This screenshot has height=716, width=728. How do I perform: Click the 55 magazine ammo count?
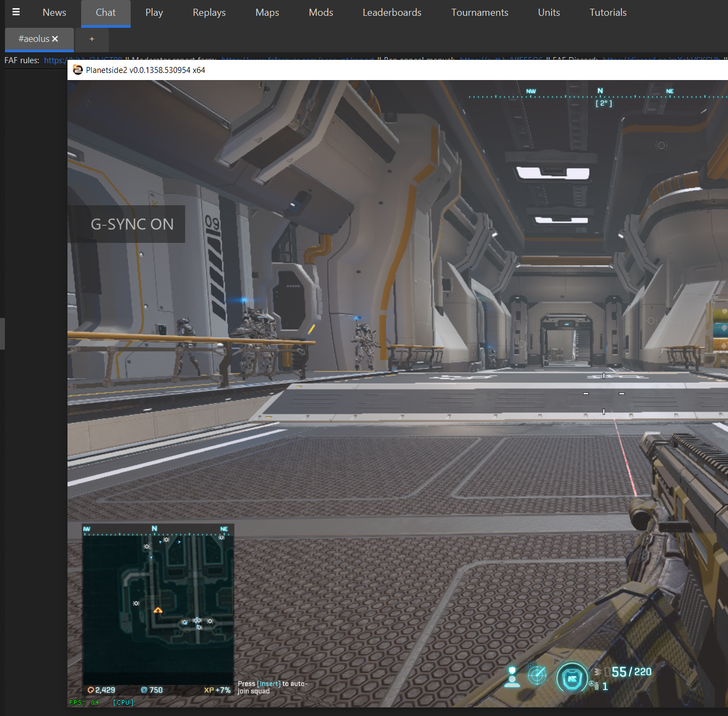[x=619, y=672]
